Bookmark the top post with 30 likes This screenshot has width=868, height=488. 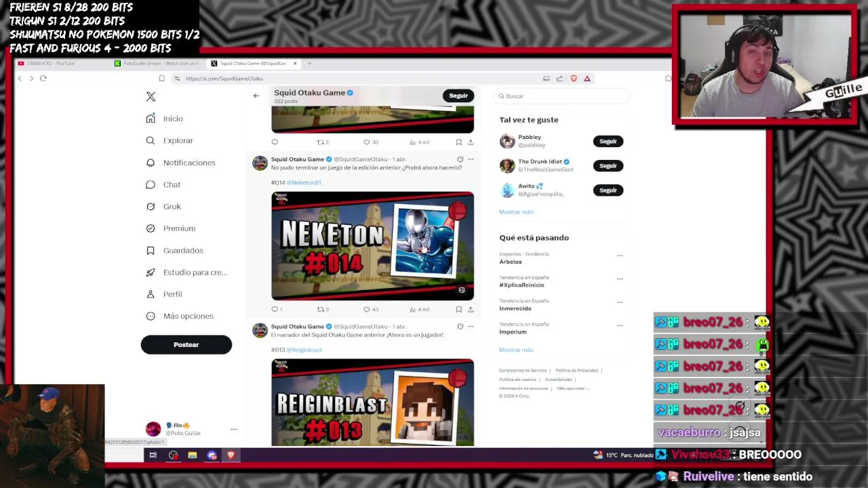pyautogui.click(x=458, y=142)
